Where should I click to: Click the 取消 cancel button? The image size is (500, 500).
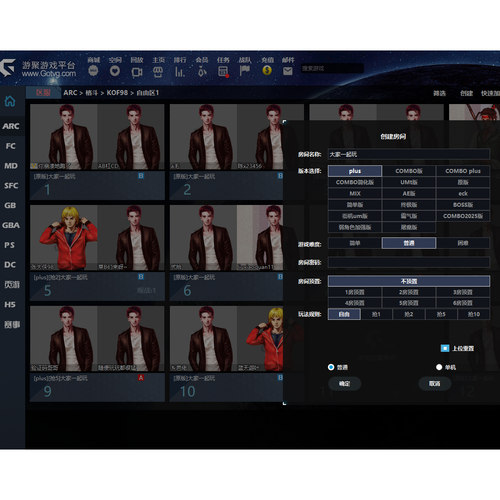[435, 384]
